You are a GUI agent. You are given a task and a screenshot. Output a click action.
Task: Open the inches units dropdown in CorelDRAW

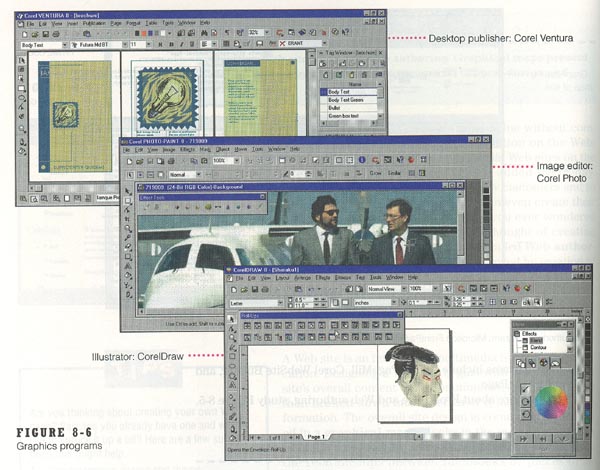[394, 303]
